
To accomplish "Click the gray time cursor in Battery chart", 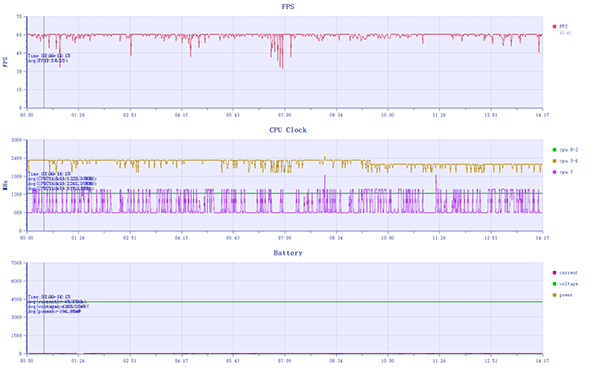I will point(44,308).
